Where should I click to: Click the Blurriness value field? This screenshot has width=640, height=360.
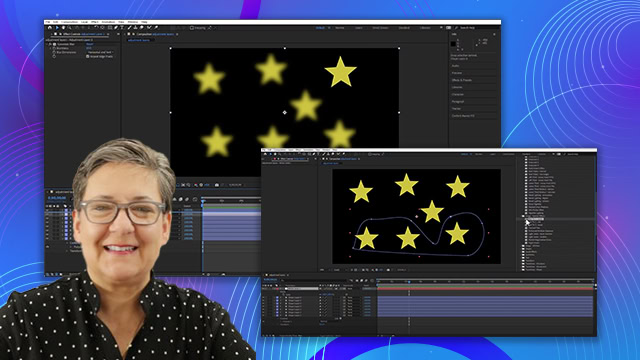(x=88, y=48)
